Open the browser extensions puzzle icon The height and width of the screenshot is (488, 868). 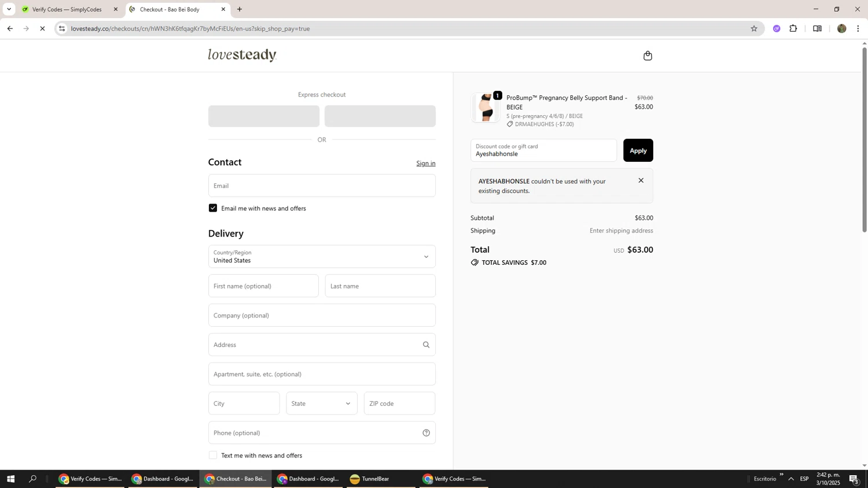(x=793, y=28)
